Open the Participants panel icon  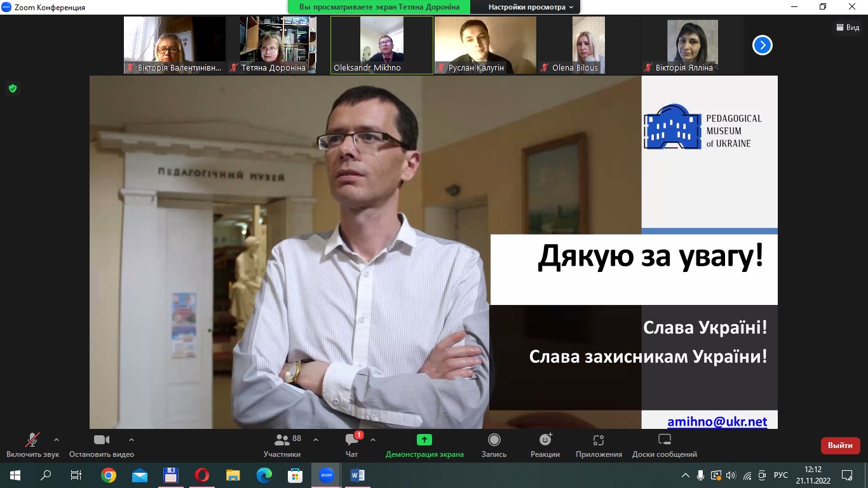[282, 440]
